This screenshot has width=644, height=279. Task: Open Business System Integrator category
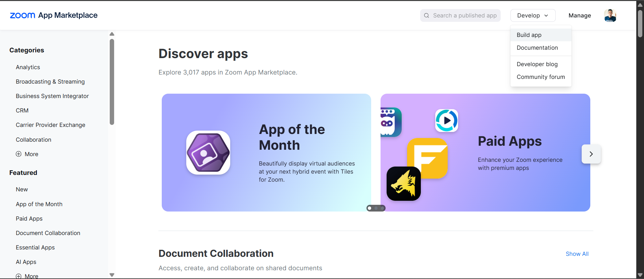tap(52, 96)
